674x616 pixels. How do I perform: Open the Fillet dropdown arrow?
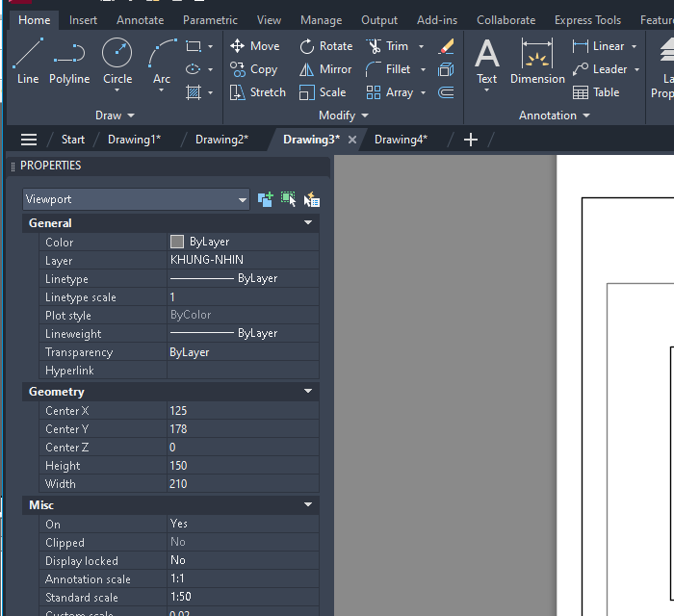point(423,69)
